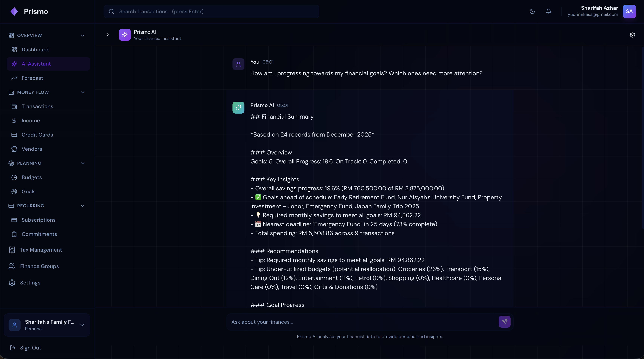Click the Sign Out button
The height and width of the screenshot is (359, 644).
(x=30, y=348)
